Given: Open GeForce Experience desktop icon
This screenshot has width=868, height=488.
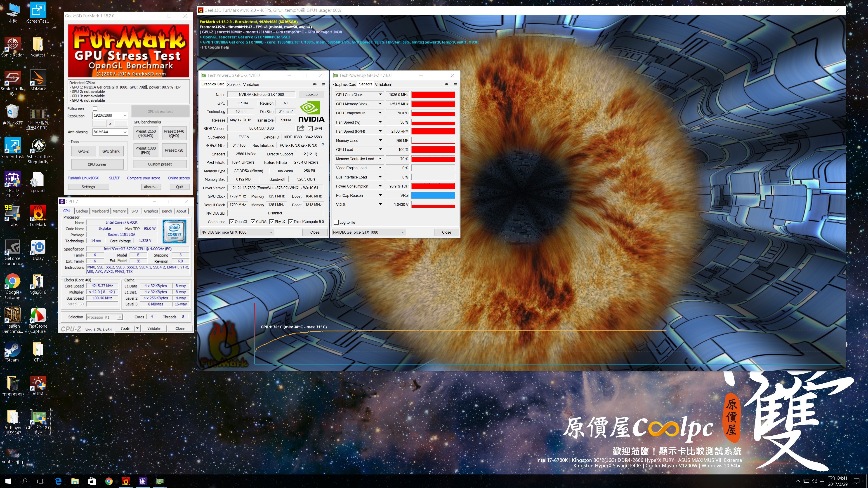Looking at the screenshot, I should click(x=12, y=253).
